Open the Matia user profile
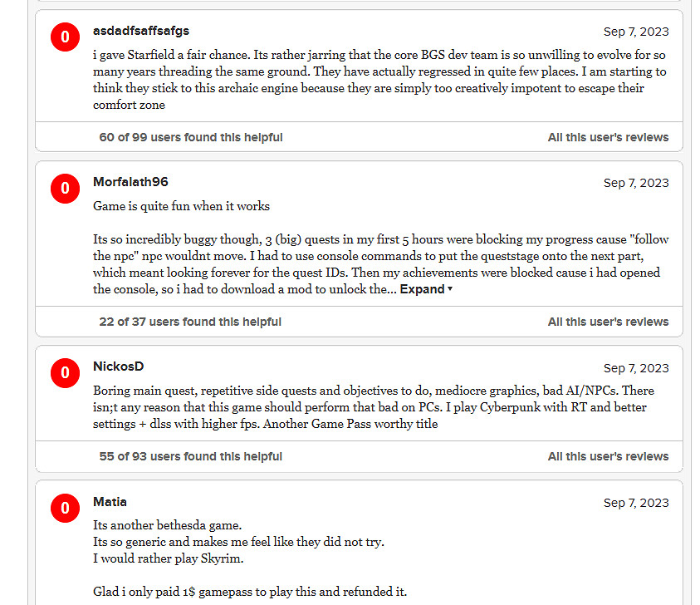700x605 pixels. [x=110, y=502]
